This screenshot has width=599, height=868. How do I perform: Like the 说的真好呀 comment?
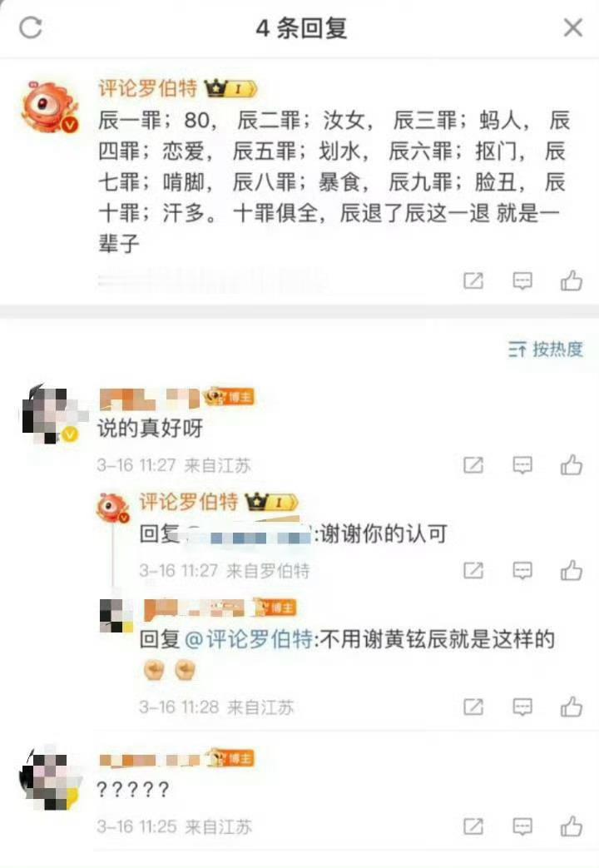(x=572, y=465)
